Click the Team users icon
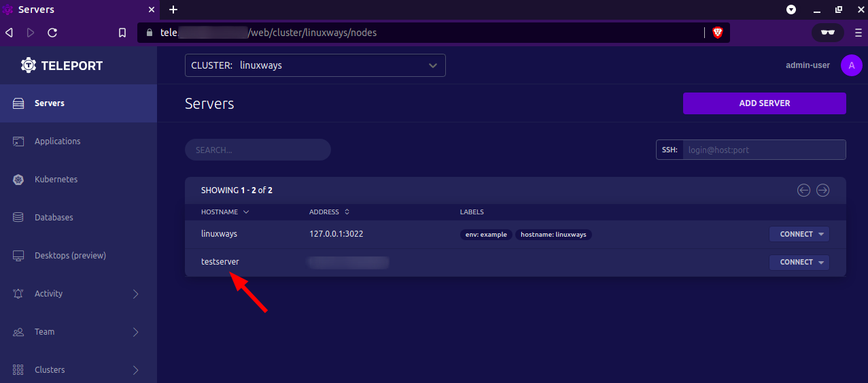The height and width of the screenshot is (383, 868). (19, 332)
